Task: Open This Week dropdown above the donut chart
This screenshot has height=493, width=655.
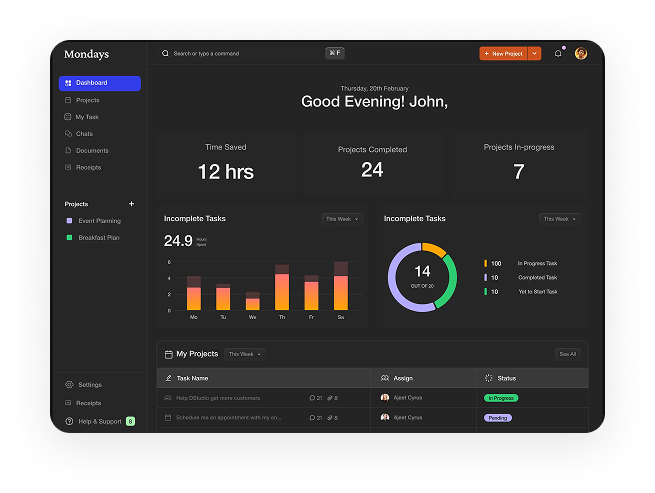Action: click(x=559, y=218)
